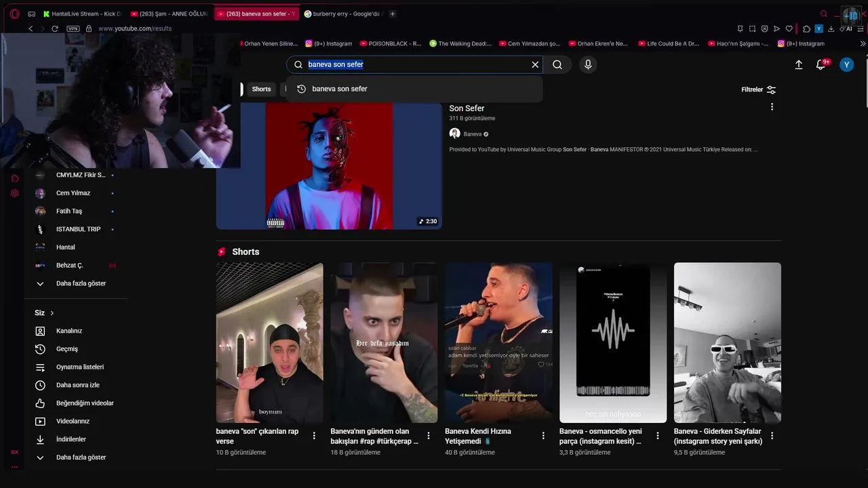Image resolution: width=868 pixels, height=488 pixels.
Task: Open the Opera easy setup sliders icon
Action: click(x=861, y=28)
